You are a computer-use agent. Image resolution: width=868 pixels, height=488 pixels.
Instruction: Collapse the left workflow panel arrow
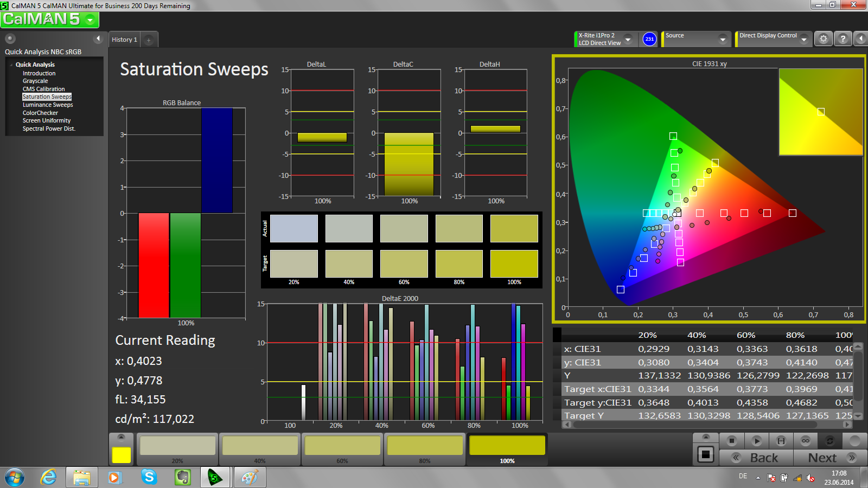(x=98, y=38)
